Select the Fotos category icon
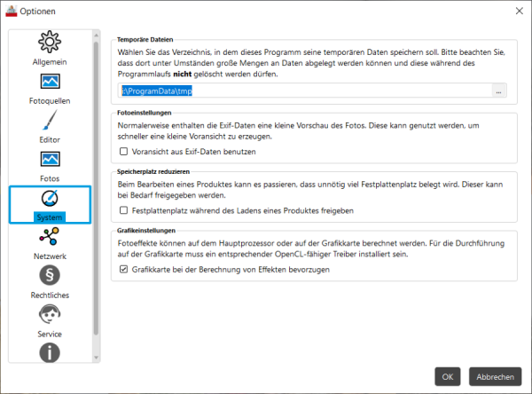The width and height of the screenshot is (532, 394). pos(50,159)
